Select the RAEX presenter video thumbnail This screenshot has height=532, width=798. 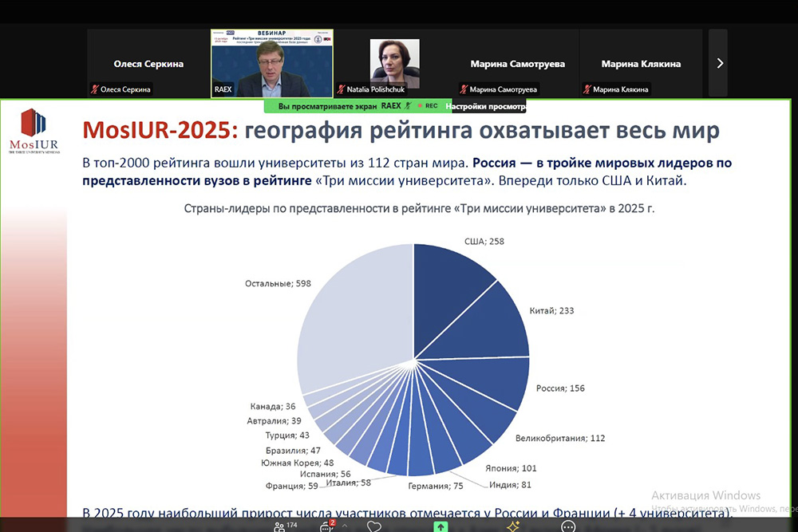point(271,64)
